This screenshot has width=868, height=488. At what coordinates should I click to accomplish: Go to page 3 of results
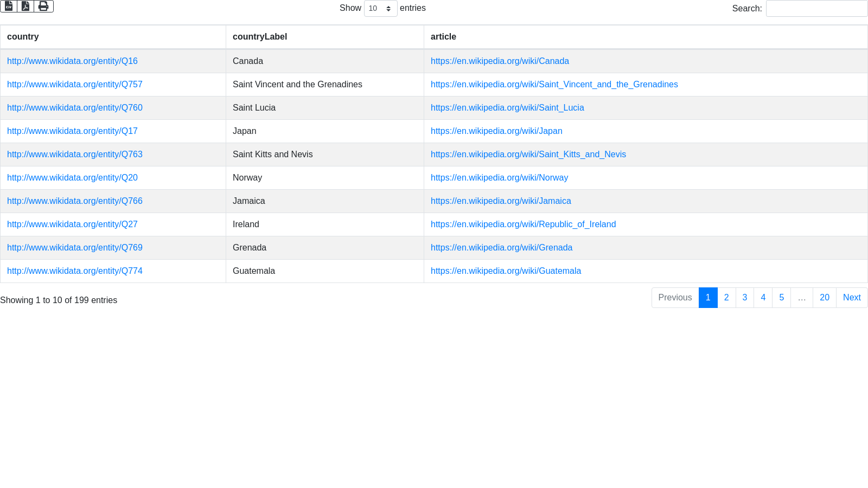[745, 298]
